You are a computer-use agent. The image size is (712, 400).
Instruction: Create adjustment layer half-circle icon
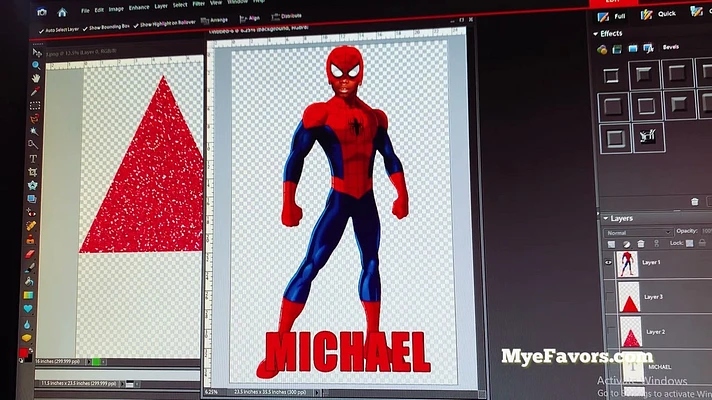627,244
